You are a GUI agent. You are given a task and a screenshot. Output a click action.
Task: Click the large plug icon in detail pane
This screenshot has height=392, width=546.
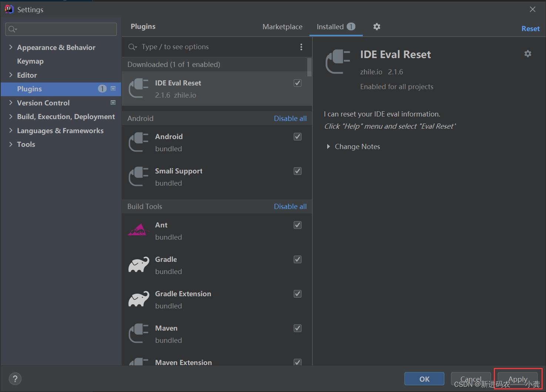tap(338, 62)
